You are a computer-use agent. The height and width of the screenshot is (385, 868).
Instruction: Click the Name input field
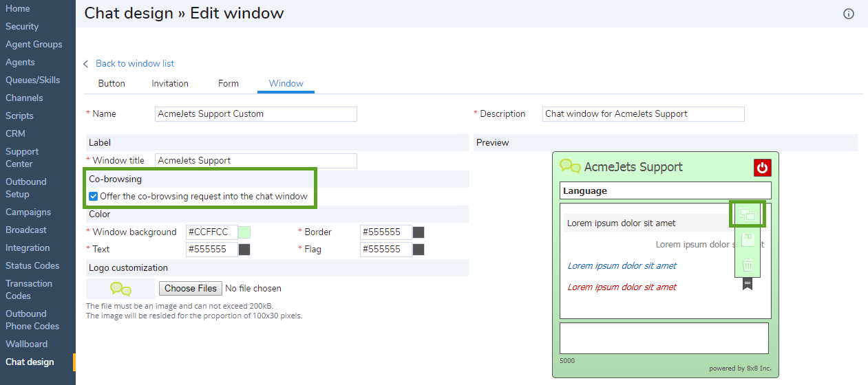pyautogui.click(x=256, y=114)
